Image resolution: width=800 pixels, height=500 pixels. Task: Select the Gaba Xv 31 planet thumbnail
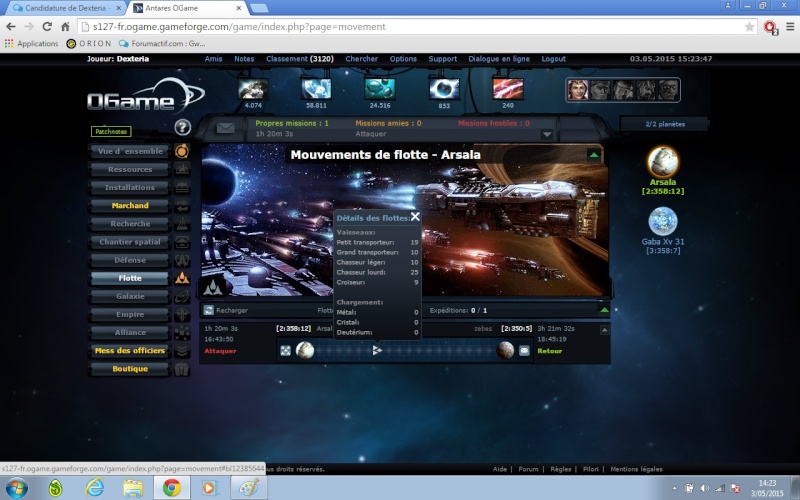(x=663, y=221)
